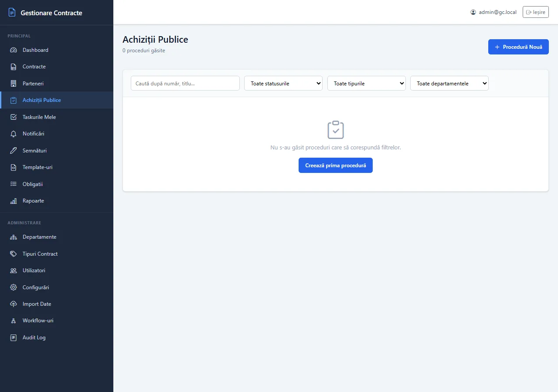558x392 pixels.
Task: Click the Template-uri file code icon
Action: 14,167
